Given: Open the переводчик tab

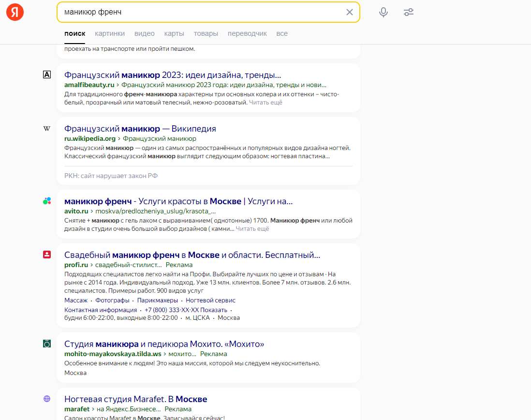Looking at the screenshot, I should click(247, 33).
